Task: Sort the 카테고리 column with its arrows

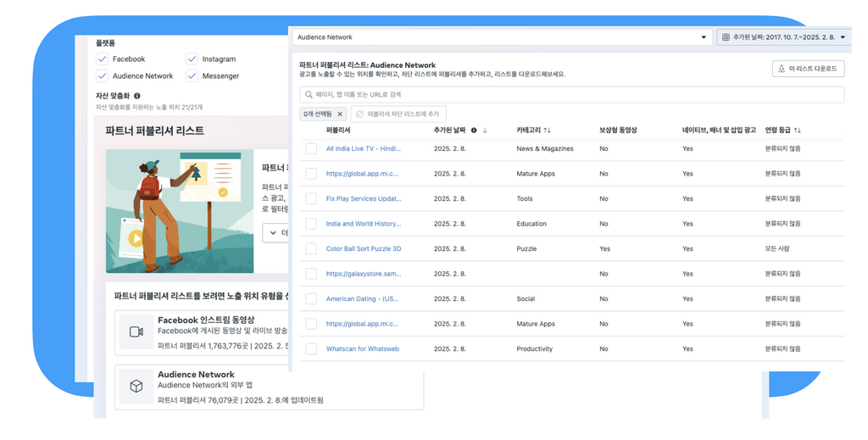Action: click(547, 131)
